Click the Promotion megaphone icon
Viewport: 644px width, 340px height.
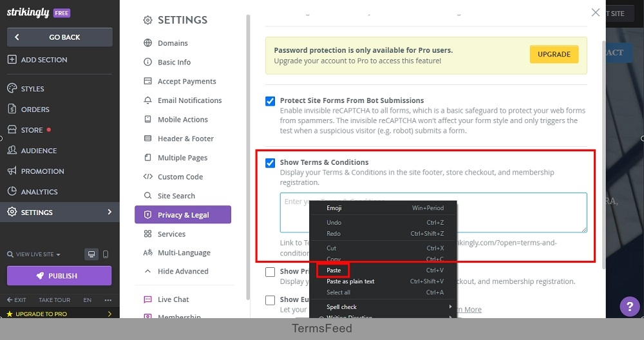pyautogui.click(x=12, y=171)
